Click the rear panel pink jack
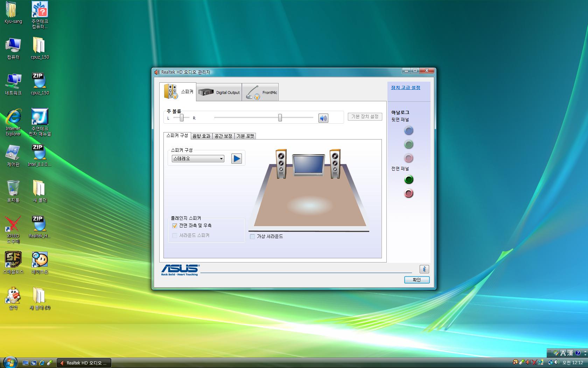 (x=408, y=158)
